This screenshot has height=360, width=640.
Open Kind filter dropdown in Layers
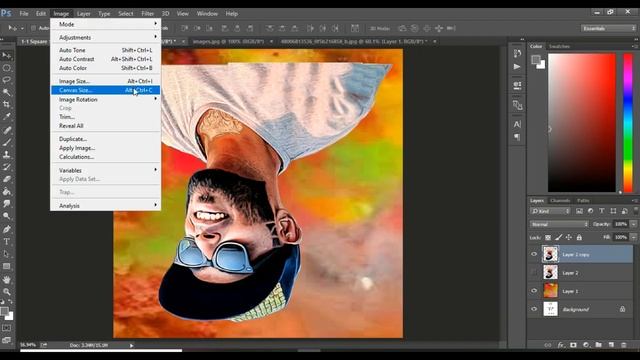point(550,211)
